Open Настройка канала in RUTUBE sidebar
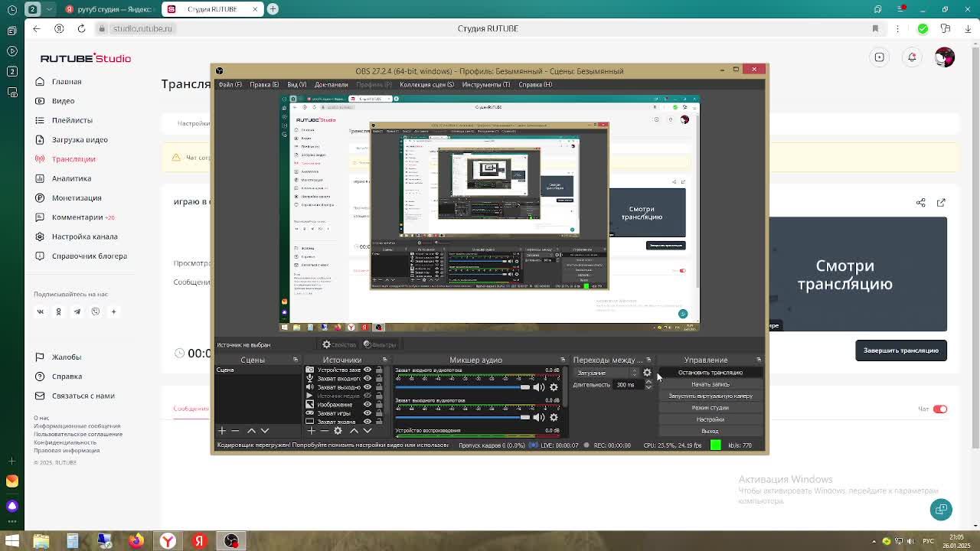 (84, 236)
